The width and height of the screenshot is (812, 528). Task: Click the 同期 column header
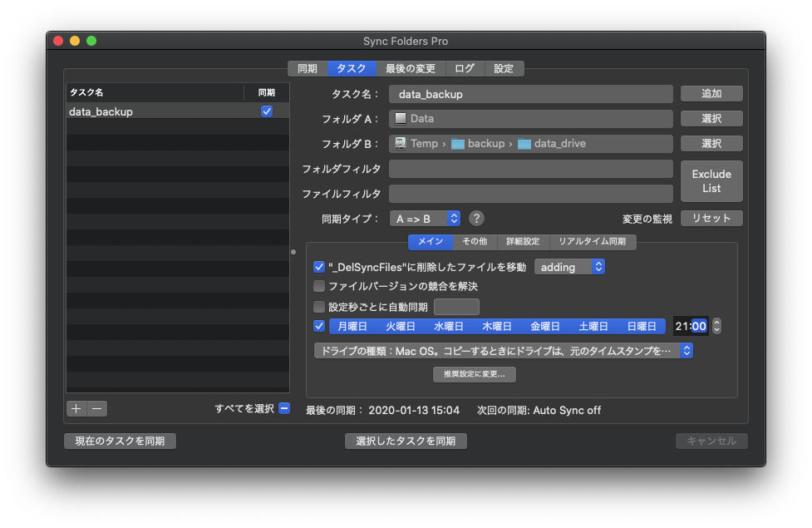point(267,92)
